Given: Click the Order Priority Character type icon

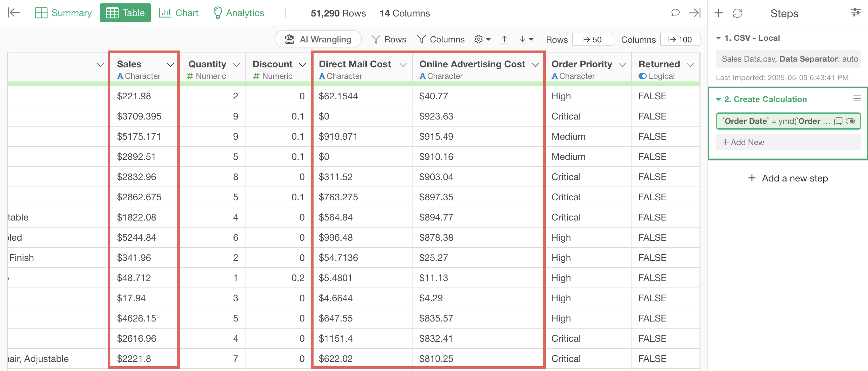Looking at the screenshot, I should coord(554,76).
